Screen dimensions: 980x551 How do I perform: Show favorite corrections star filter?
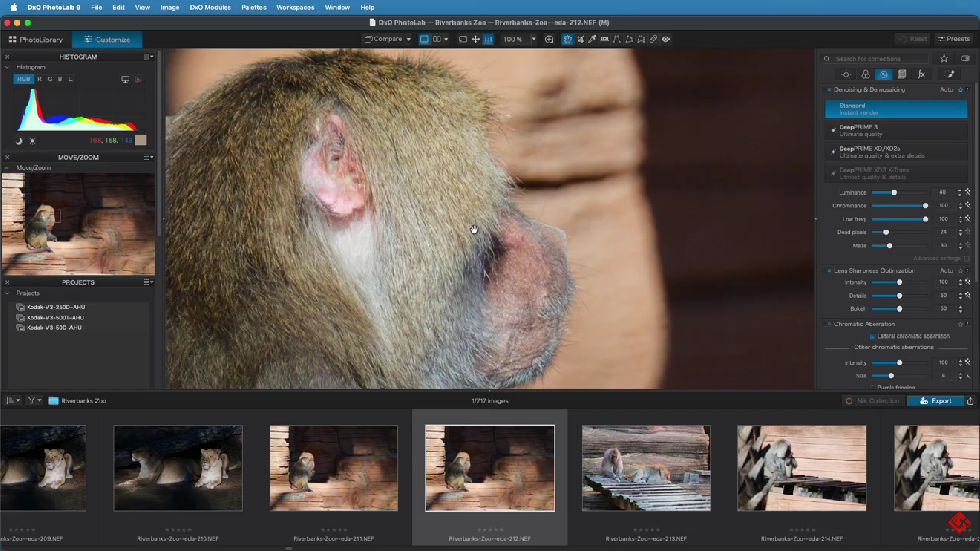944,59
